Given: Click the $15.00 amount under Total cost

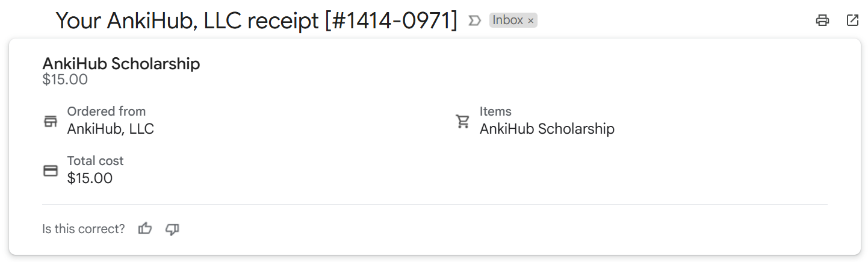Looking at the screenshot, I should pyautogui.click(x=90, y=178).
